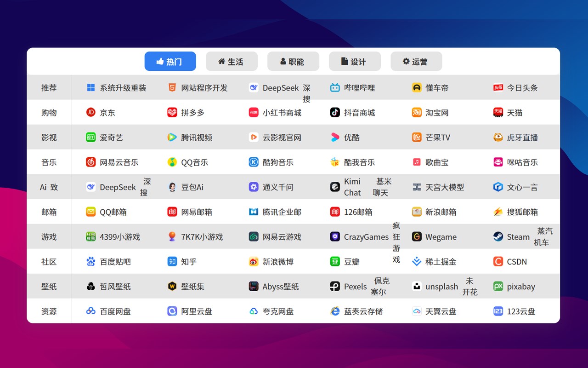Image resolution: width=588 pixels, height=368 pixels.
Task: Click the 爱奇艺 green icon
Action: [x=91, y=137]
